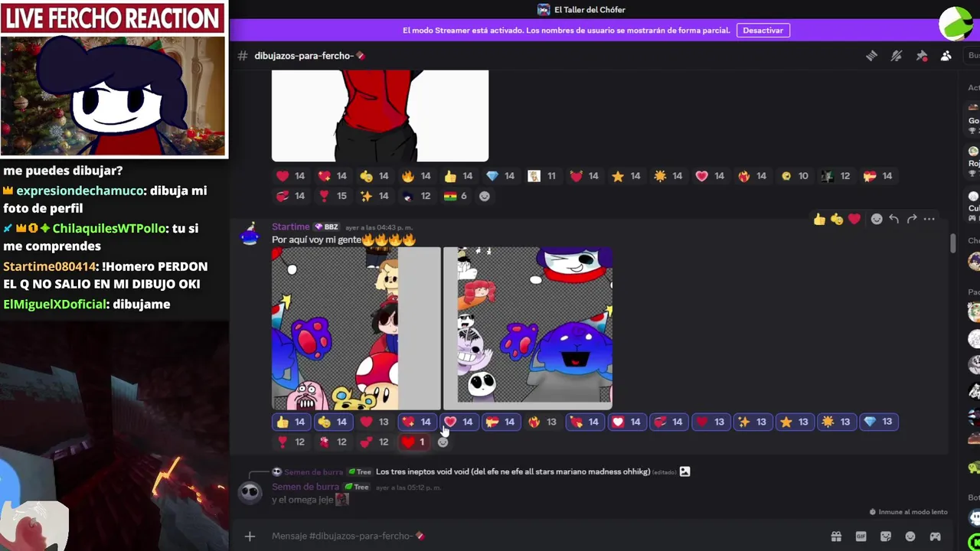The image size is (980, 551).
Task: Toggle the star 14 reaction
Action: pos(626,176)
